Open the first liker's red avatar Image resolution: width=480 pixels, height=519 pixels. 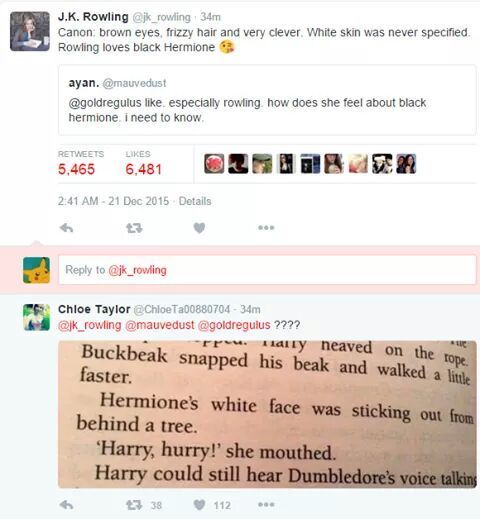pos(214,163)
